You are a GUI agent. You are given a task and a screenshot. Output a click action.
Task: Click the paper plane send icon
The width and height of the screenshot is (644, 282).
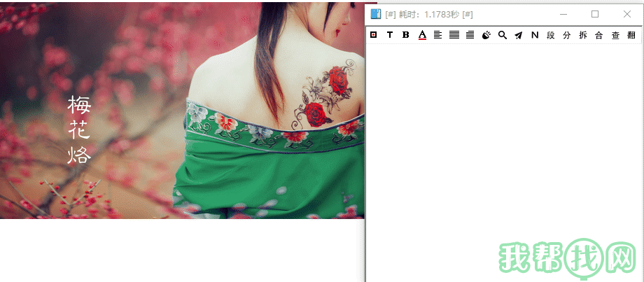[518, 35]
